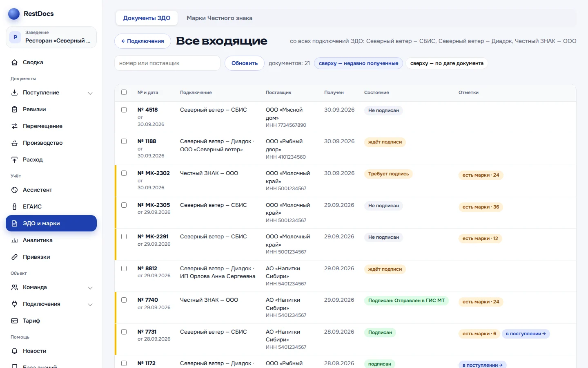Click the Тариф card icon
The width and height of the screenshot is (588, 368).
coord(15,321)
